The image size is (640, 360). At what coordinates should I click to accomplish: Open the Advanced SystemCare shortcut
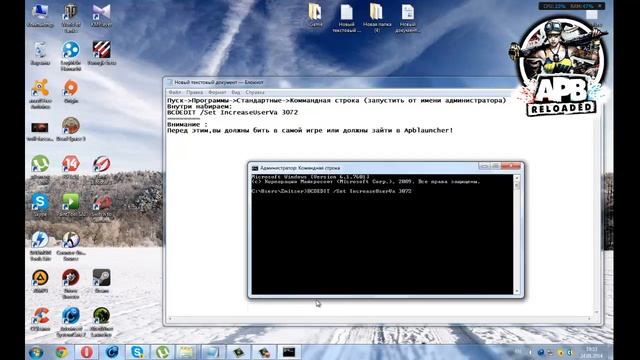[x=71, y=322]
